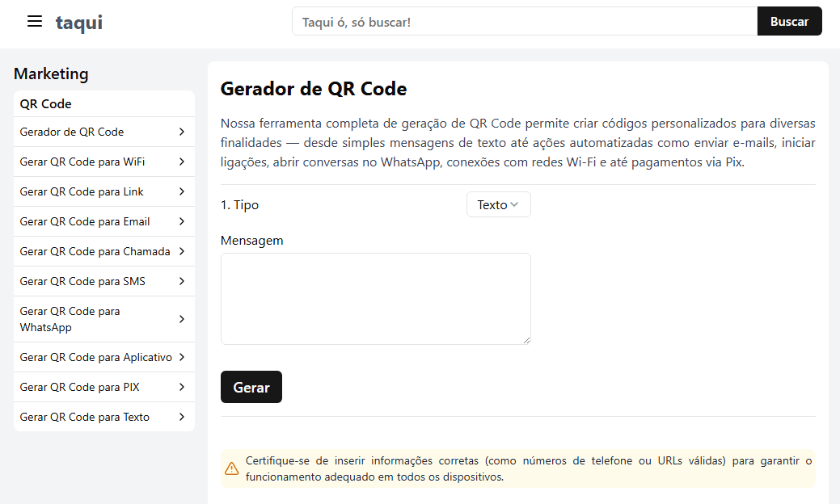Click chevron arrow beside Chamada entry
The height and width of the screenshot is (504, 840).
pos(182,251)
